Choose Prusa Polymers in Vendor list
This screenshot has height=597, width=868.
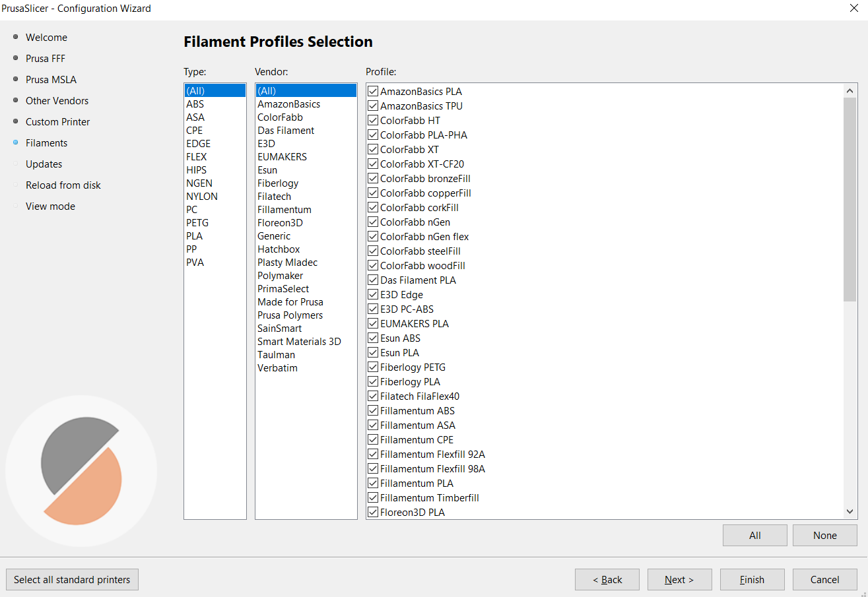click(290, 315)
